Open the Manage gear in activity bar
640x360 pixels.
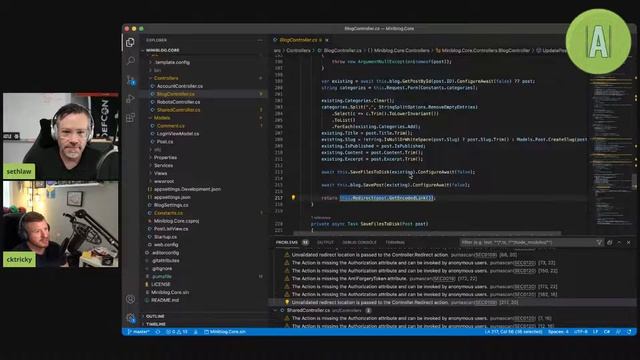(x=131, y=318)
